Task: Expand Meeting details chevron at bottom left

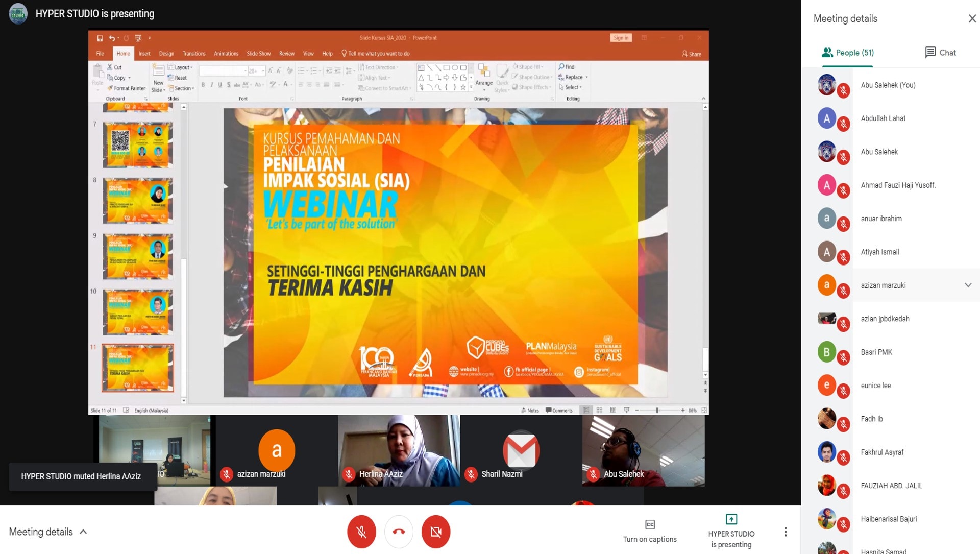Action: coord(84,532)
